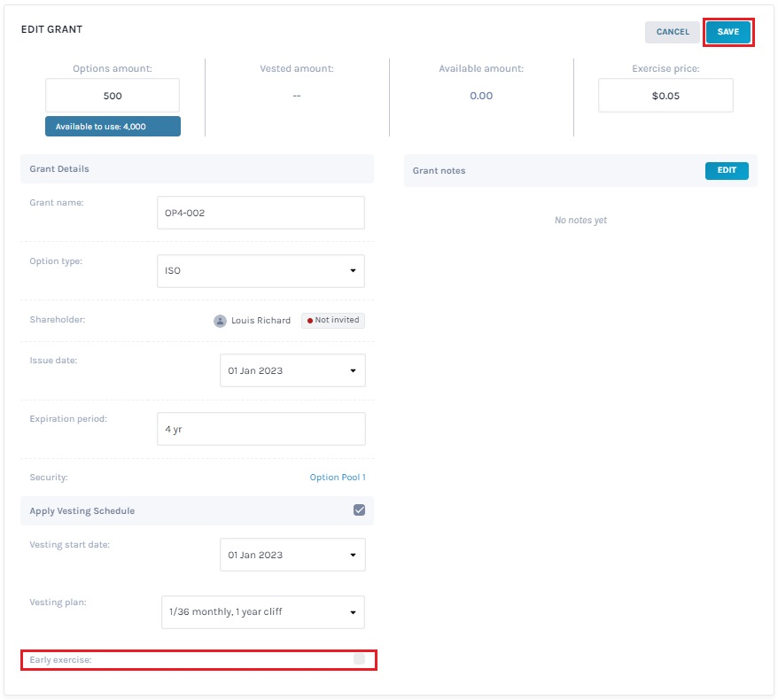This screenshot has height=700, width=778.
Task: Enable the Early exercise checkbox
Action: pos(359,659)
